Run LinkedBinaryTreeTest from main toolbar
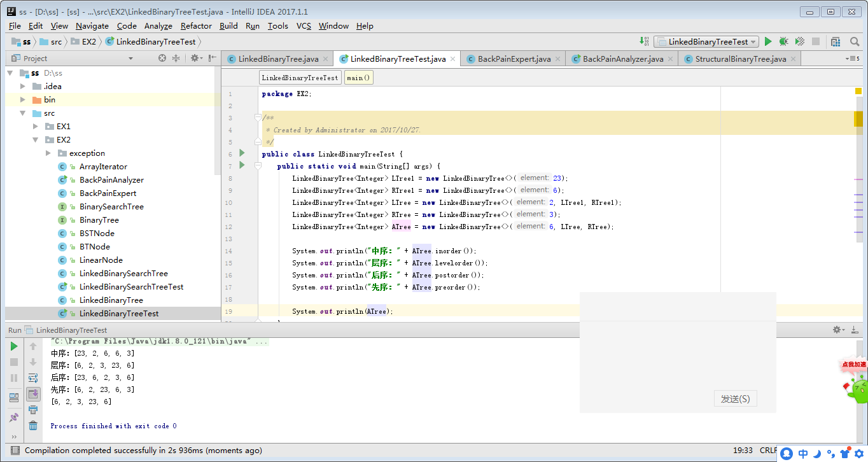The height and width of the screenshot is (462, 868). 768,41
